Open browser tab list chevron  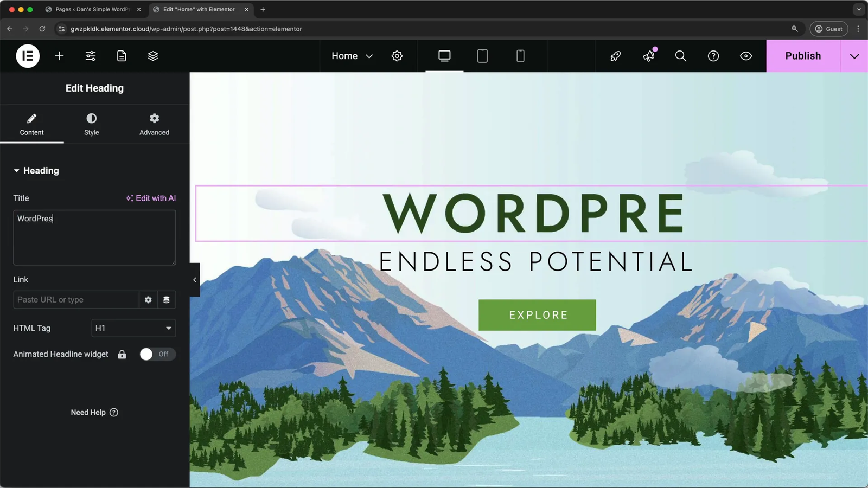pos(859,9)
